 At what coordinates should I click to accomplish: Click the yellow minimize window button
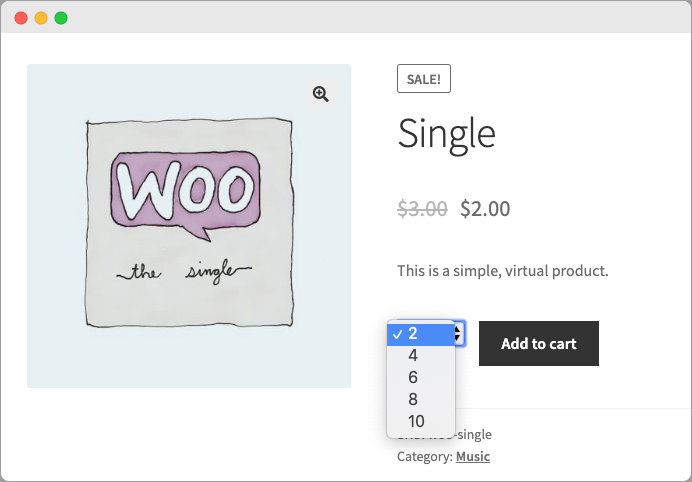pyautogui.click(x=41, y=18)
